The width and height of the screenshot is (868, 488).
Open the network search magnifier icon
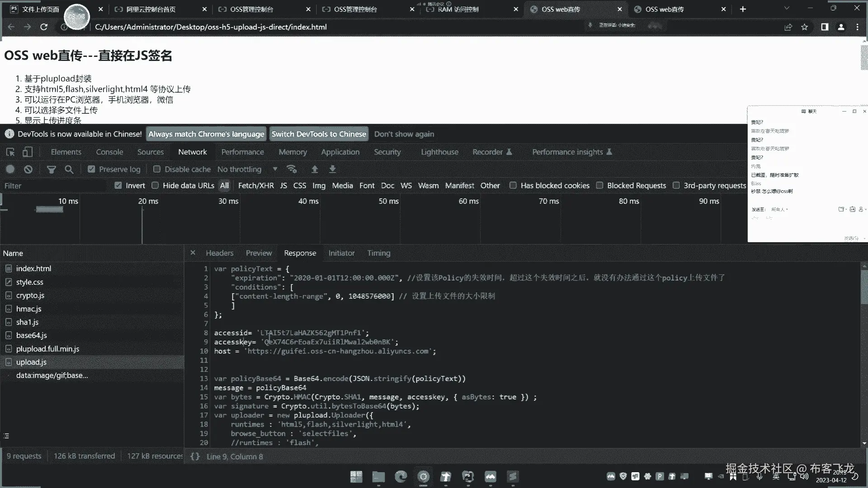[69, 169]
